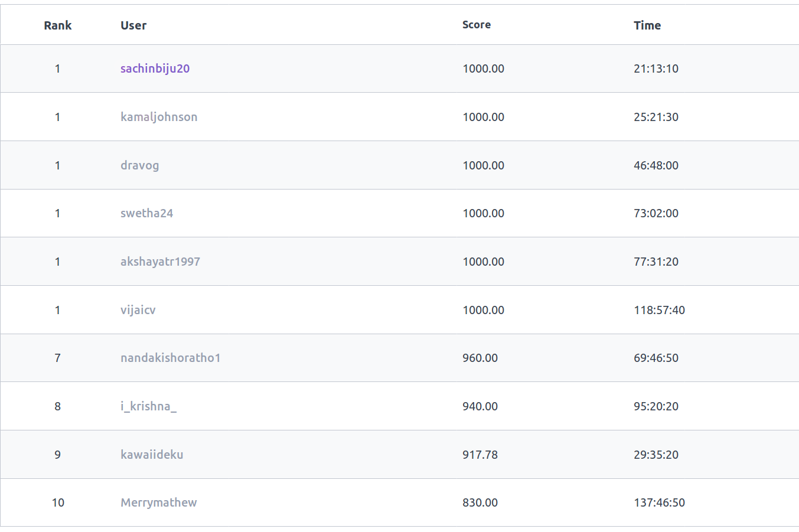Click the User column header
This screenshot has height=532, width=799.
click(133, 25)
